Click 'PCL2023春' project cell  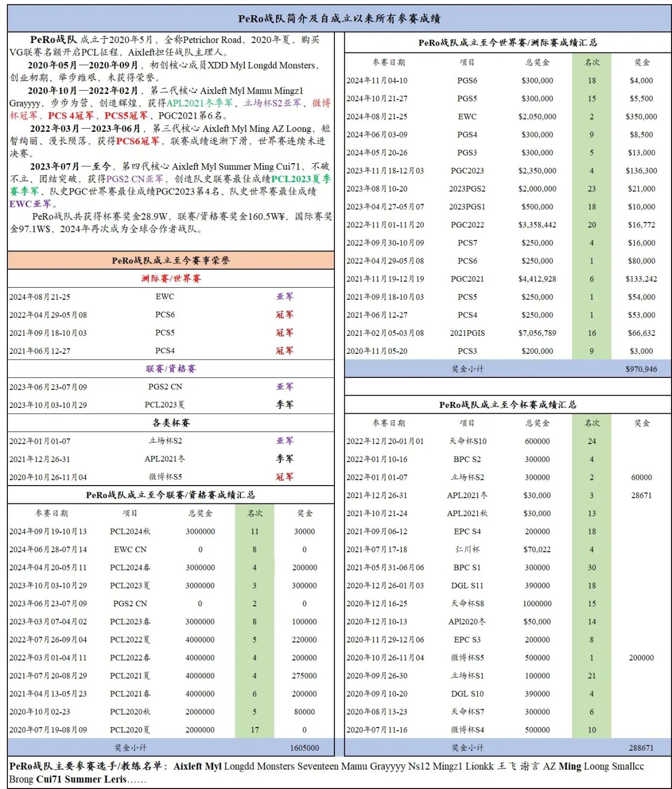tap(130, 622)
